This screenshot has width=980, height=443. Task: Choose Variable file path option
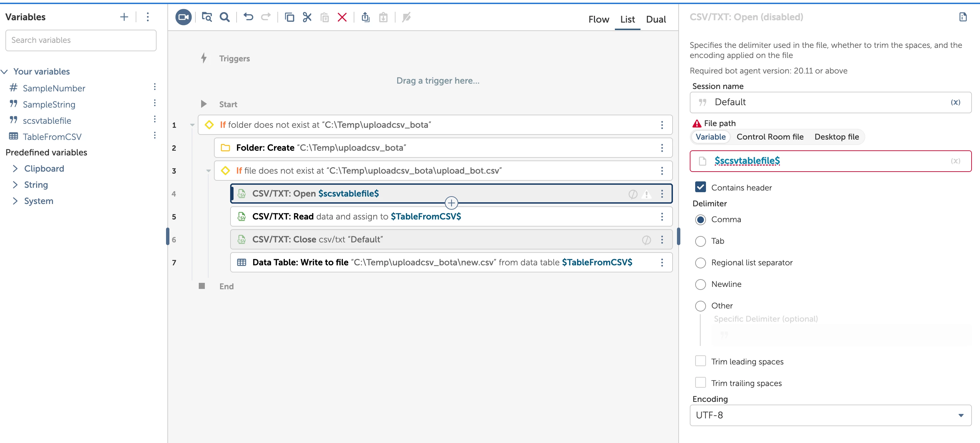(x=710, y=137)
